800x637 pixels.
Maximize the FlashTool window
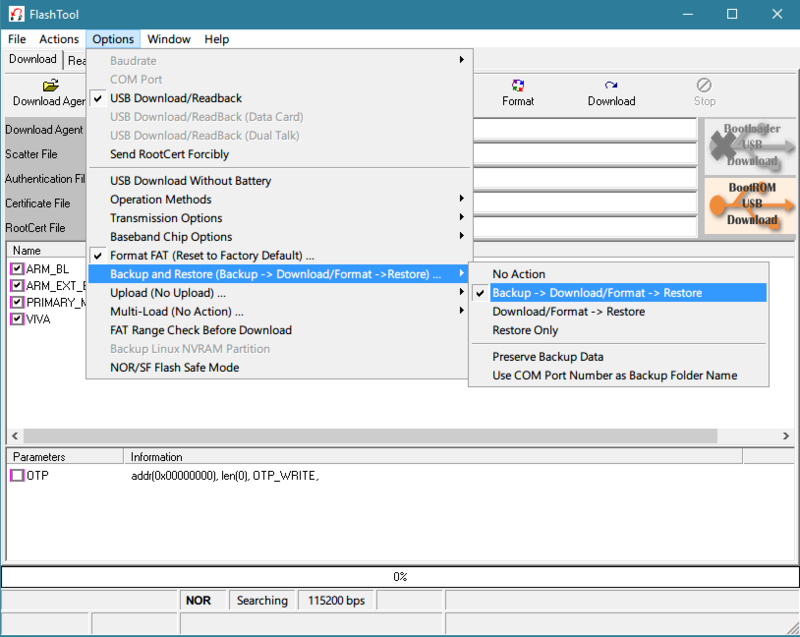[732, 14]
